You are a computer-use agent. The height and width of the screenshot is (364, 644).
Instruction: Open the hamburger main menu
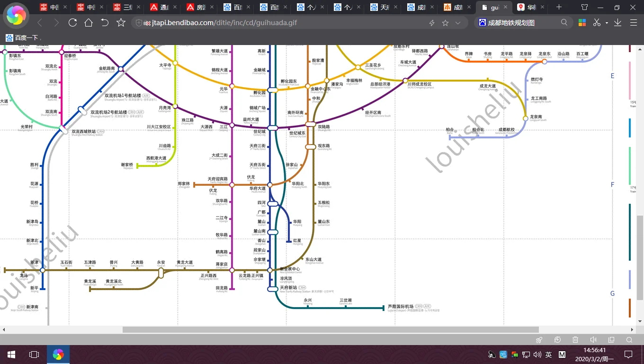pyautogui.click(x=633, y=23)
